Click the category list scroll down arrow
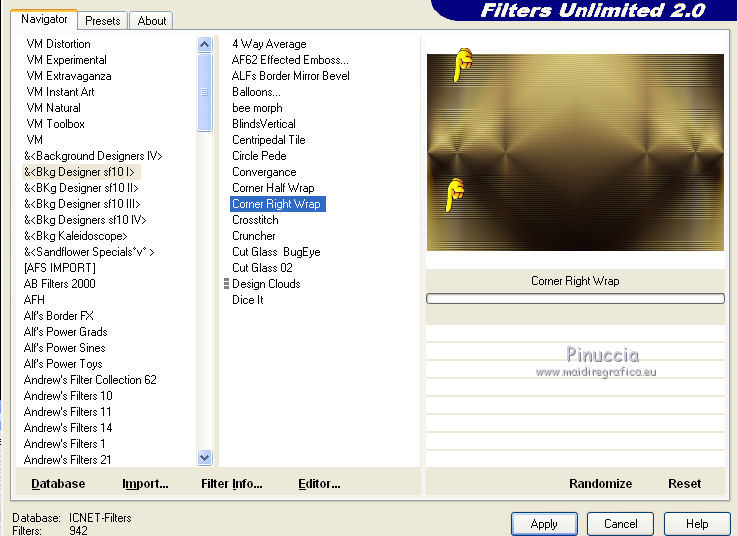 point(204,457)
